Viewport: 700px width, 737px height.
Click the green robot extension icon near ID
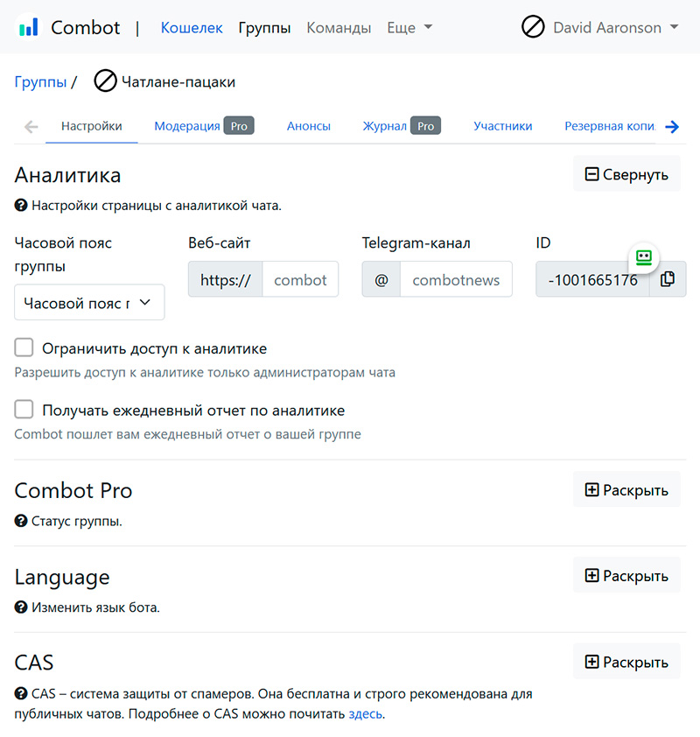644,257
